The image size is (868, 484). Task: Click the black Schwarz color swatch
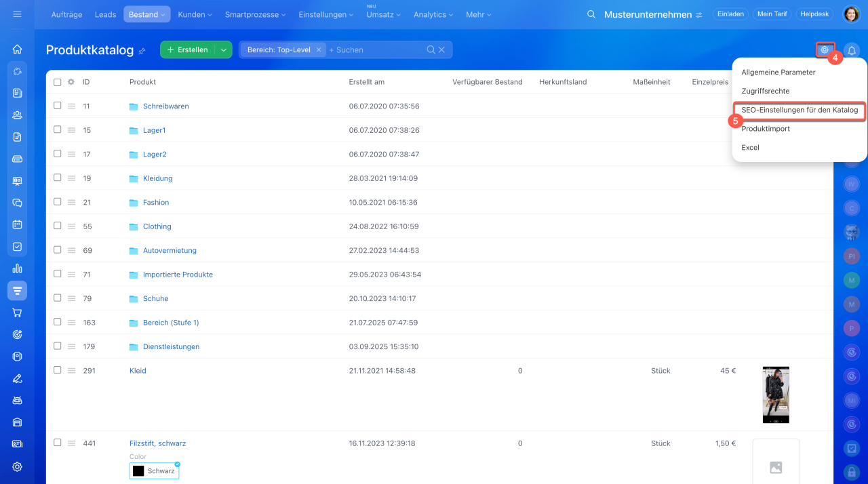click(138, 471)
